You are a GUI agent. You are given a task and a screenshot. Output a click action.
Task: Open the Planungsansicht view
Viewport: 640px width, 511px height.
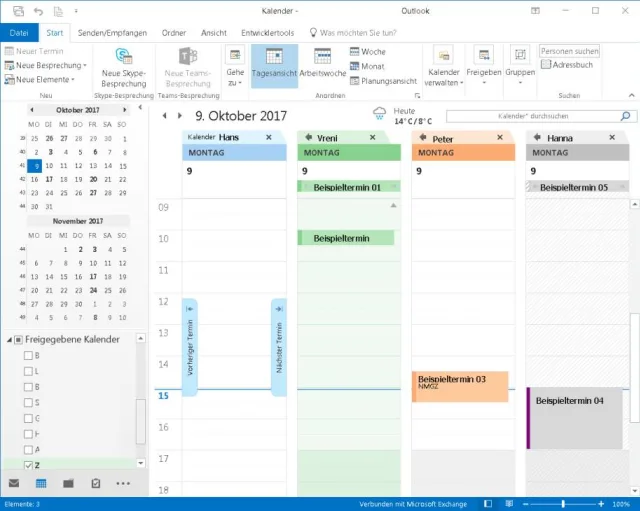click(x=383, y=81)
